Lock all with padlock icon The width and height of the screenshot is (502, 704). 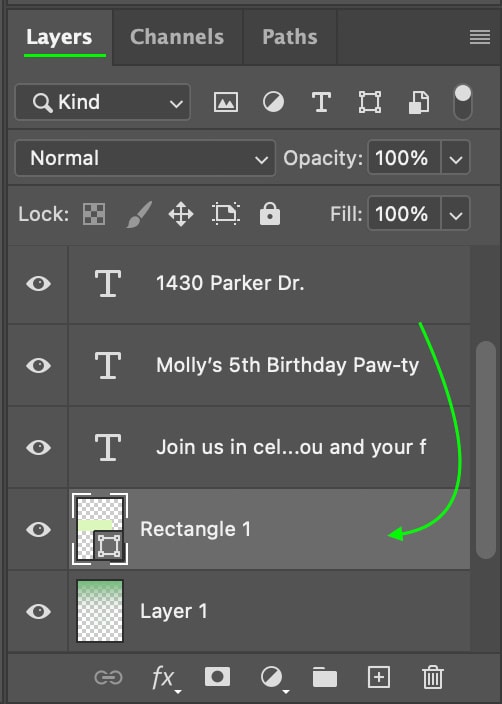pos(270,213)
